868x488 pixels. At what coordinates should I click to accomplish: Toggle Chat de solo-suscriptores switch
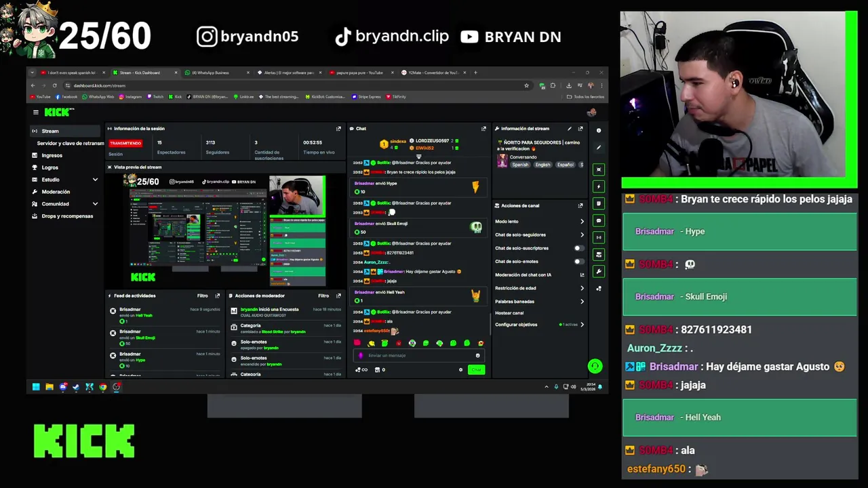click(578, 248)
